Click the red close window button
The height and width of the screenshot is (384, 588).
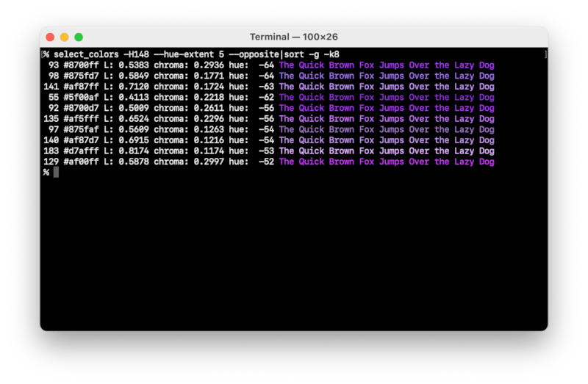pos(50,37)
